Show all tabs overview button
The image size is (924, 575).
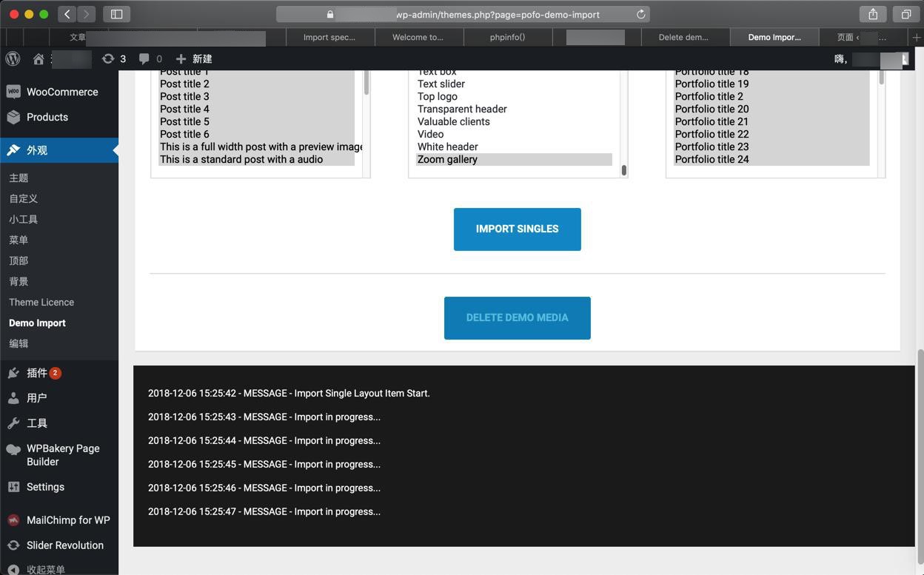click(x=905, y=14)
